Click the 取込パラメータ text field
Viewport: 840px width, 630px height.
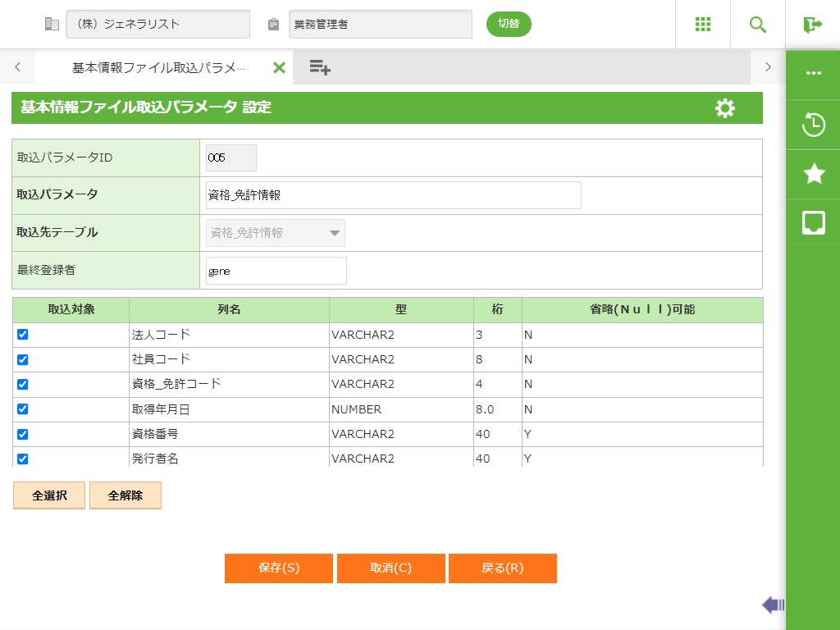pos(394,195)
